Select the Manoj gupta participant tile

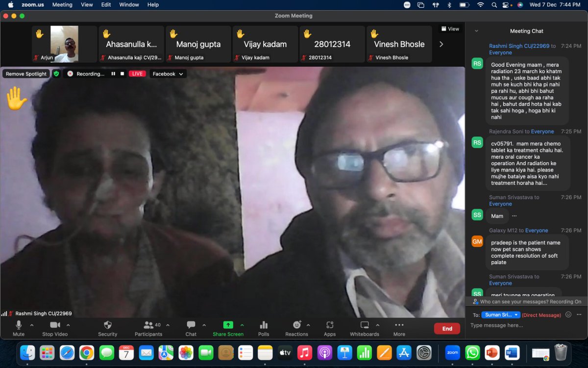198,44
